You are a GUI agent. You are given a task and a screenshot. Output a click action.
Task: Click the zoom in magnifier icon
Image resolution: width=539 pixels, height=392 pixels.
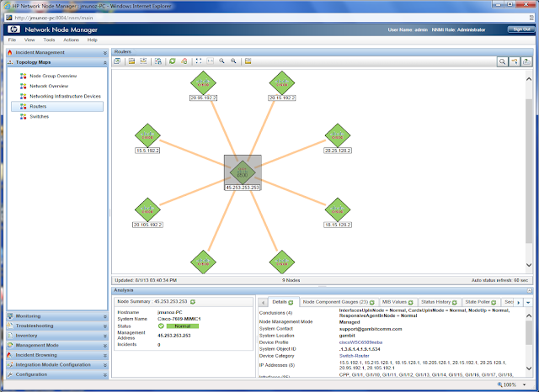233,61
